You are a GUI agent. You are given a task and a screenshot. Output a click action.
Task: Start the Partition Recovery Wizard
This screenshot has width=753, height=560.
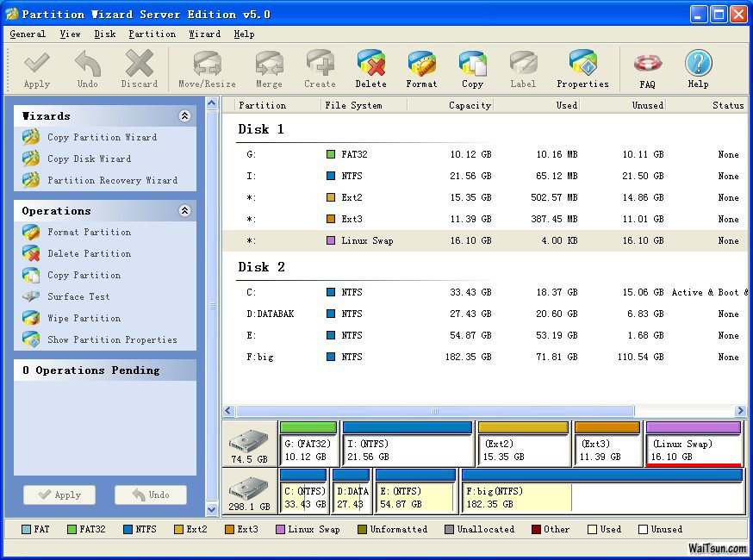point(112,181)
